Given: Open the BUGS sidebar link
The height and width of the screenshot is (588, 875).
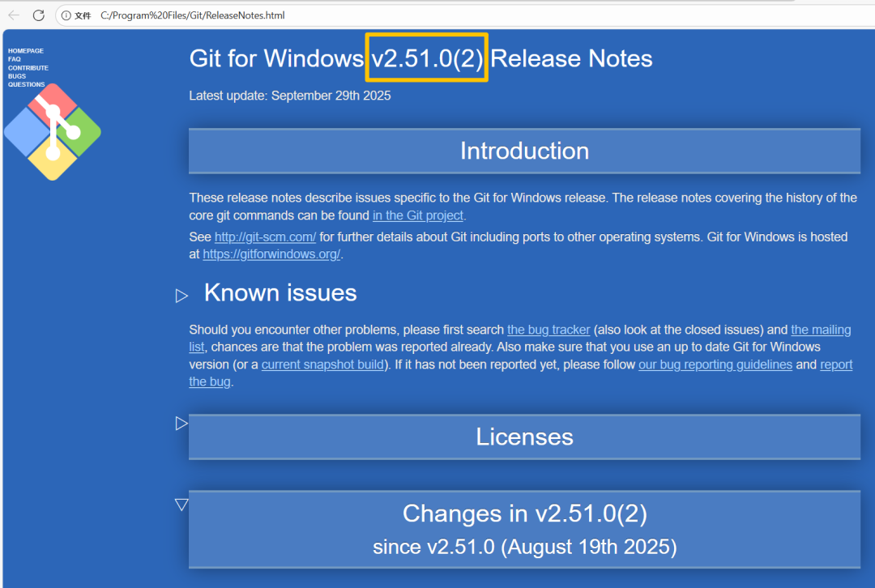Looking at the screenshot, I should [x=17, y=76].
